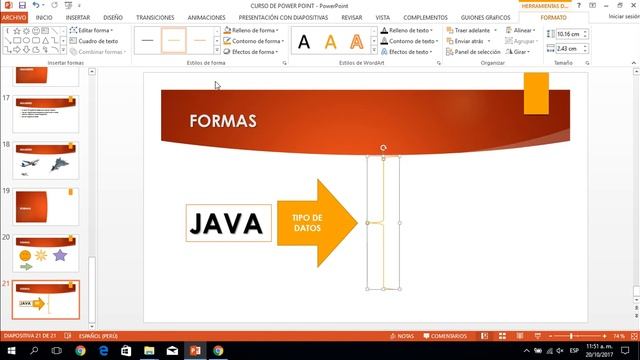This screenshot has width=640, height=360.
Task: Click the JAVA text box
Action: coord(229,223)
